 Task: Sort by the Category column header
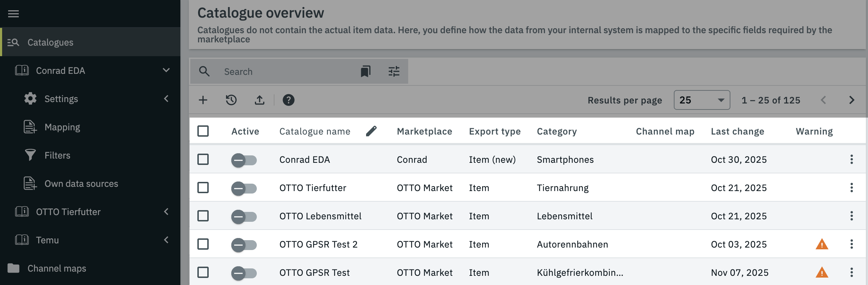[557, 131]
